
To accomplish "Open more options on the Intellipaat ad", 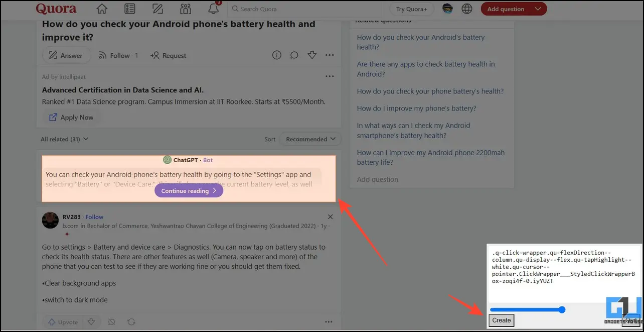I will [x=330, y=76].
